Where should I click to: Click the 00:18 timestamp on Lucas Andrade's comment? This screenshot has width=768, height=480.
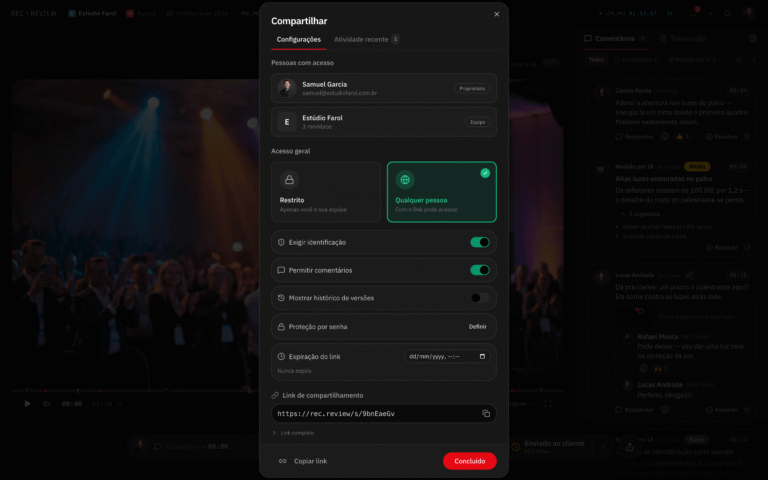point(738,275)
